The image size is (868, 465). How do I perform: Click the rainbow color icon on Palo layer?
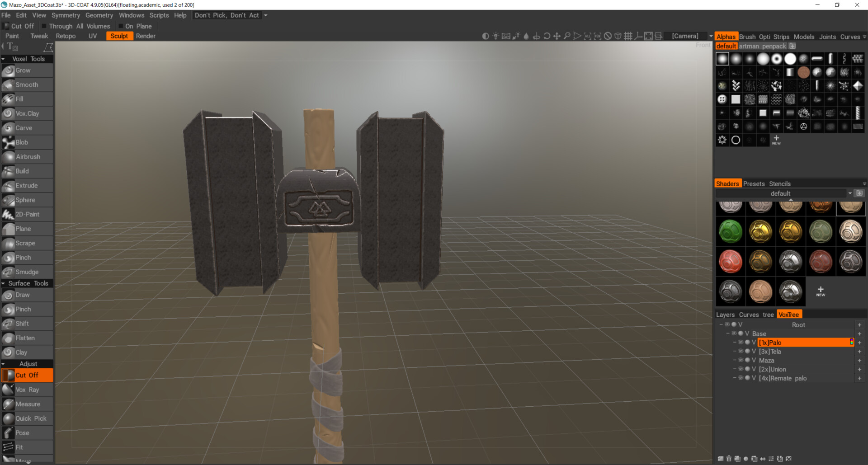coord(852,342)
